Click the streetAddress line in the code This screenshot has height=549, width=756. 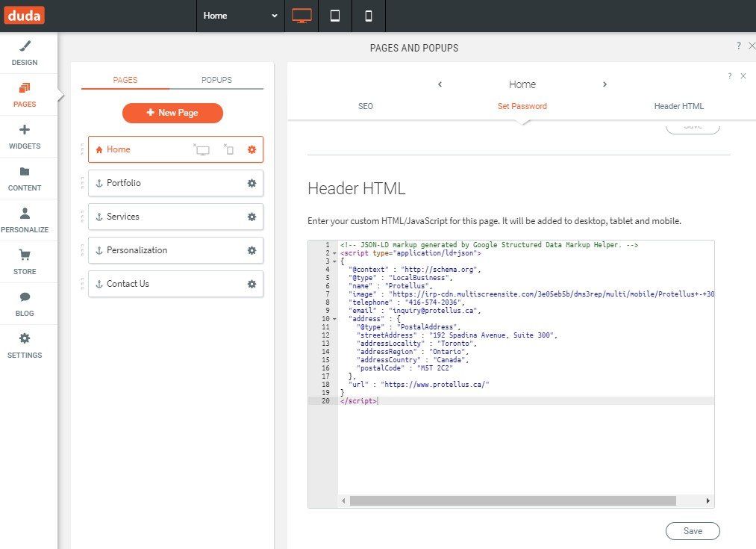(x=457, y=335)
